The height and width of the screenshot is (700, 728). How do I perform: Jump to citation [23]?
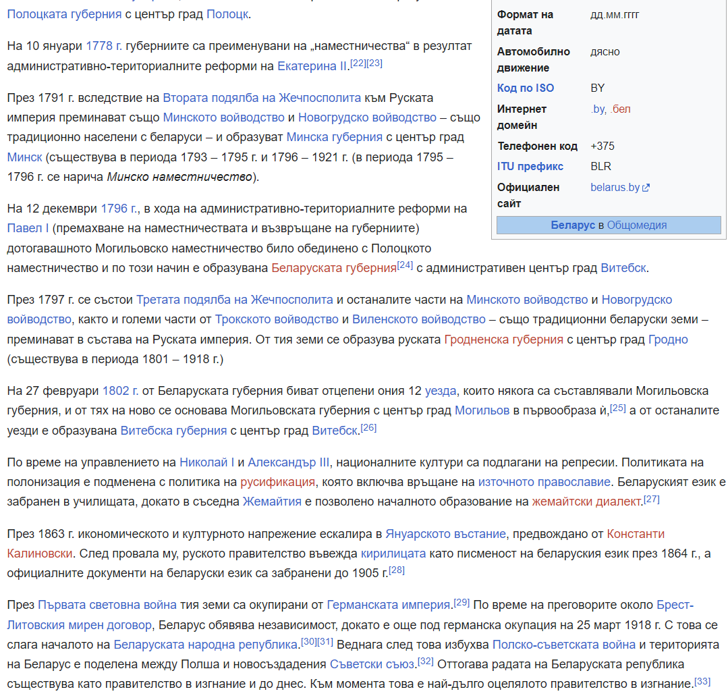(x=374, y=63)
